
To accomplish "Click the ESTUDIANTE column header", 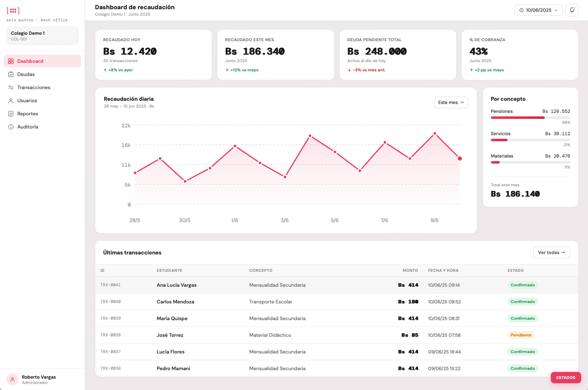I will click(x=170, y=270).
